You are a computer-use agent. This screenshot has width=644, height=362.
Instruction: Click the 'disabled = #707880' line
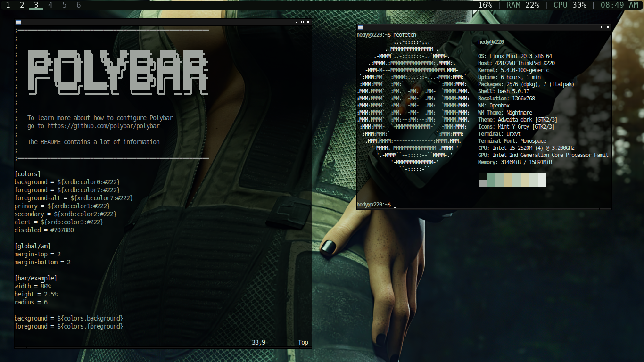pyautogui.click(x=44, y=230)
